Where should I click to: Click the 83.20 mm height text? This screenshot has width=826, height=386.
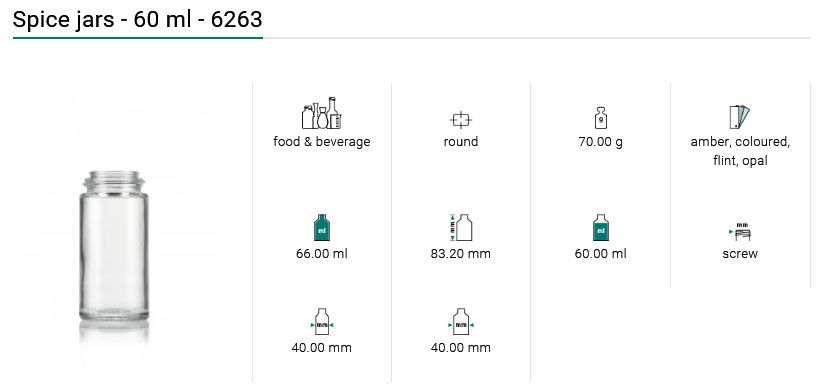pos(460,253)
